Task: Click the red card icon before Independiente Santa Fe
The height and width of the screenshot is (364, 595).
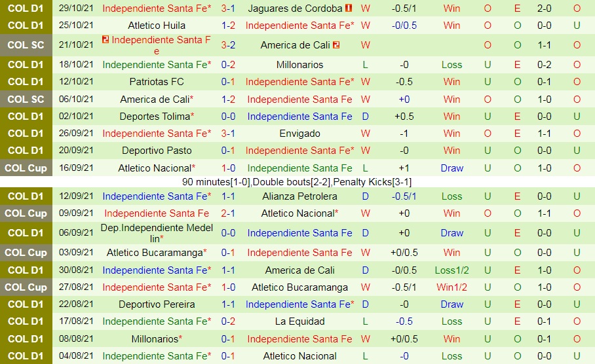Action: (106, 40)
